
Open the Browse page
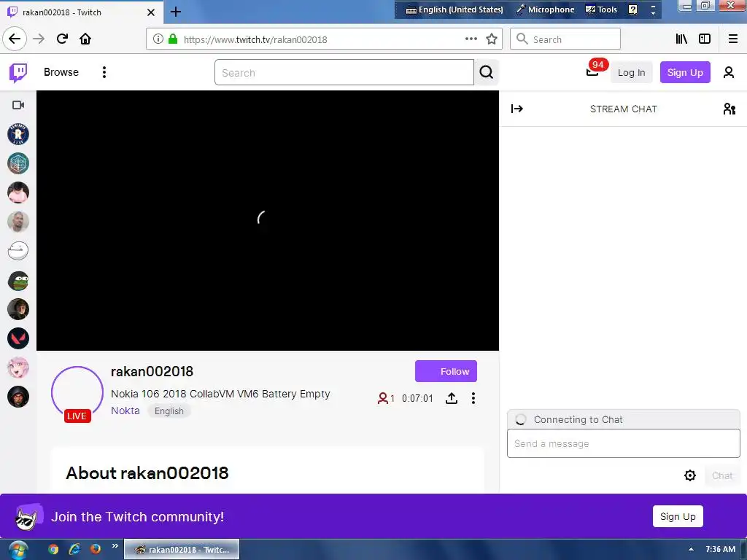[x=61, y=72]
